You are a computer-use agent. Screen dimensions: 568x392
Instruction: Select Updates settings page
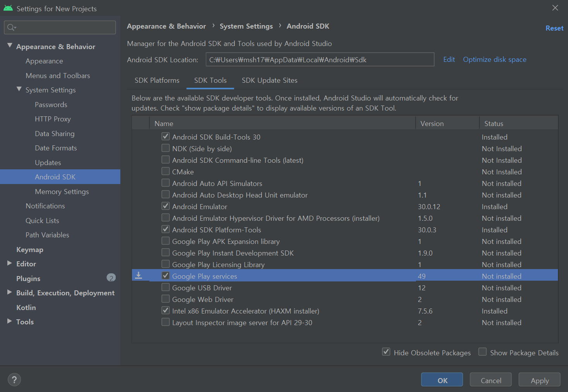(x=48, y=163)
